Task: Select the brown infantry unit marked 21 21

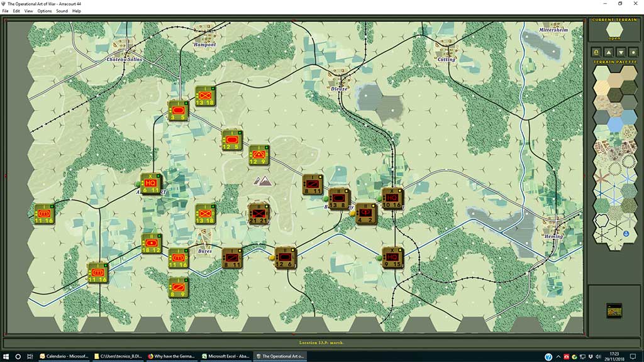Action: 258,214
